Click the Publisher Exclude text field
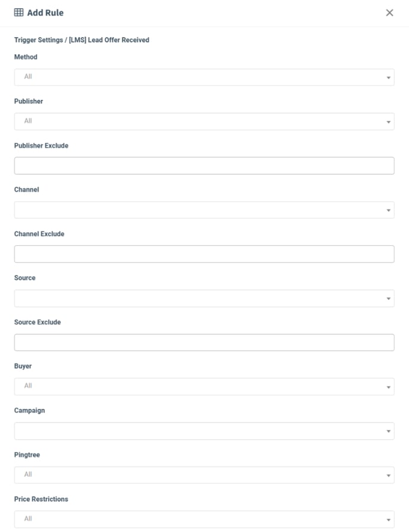Image resolution: width=409 pixels, height=532 pixels. click(x=204, y=165)
